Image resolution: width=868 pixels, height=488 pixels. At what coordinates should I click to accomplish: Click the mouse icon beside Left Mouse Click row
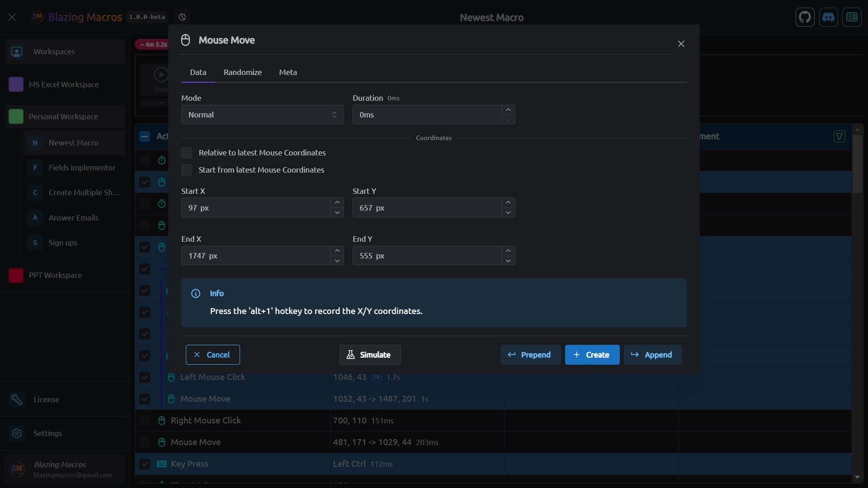171,377
